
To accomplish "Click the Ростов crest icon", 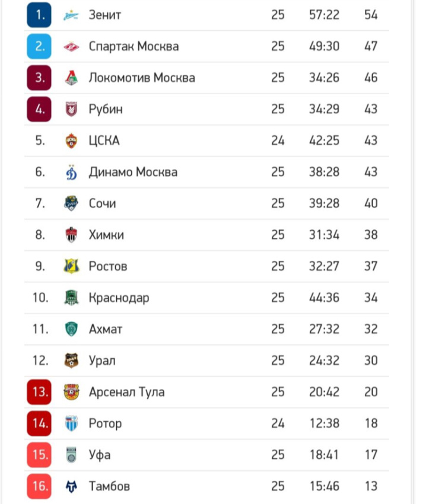I will click(x=71, y=266).
